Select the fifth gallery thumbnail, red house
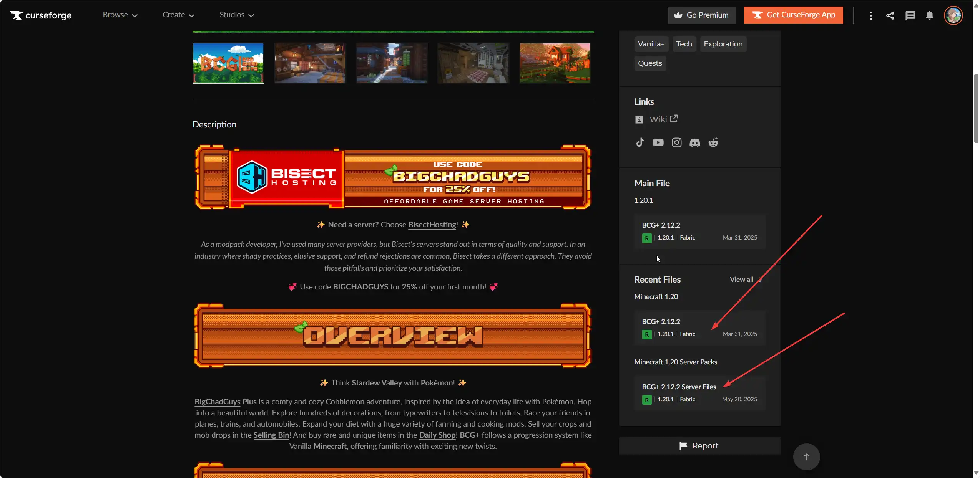 pyautogui.click(x=555, y=63)
